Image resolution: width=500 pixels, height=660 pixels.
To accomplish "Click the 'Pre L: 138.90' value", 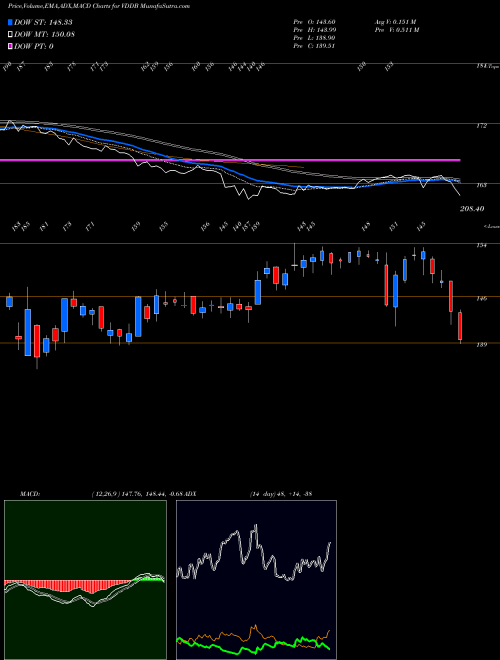I will 314,38.
